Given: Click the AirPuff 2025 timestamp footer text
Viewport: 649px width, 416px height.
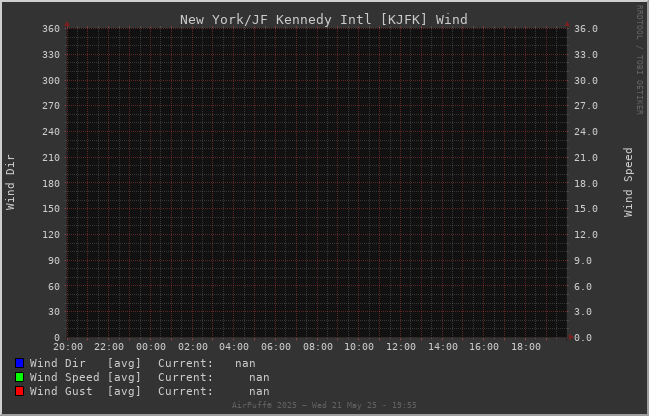Looking at the screenshot, I should [324, 405].
